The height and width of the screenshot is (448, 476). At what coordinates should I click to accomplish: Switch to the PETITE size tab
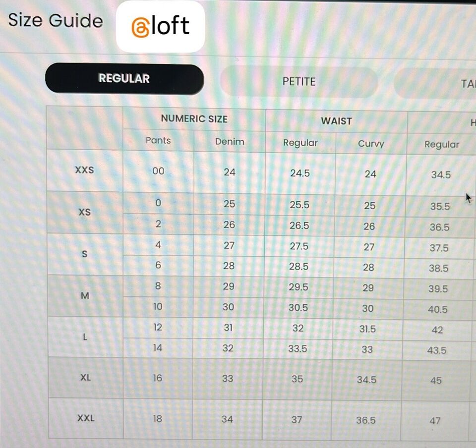pos(299,82)
